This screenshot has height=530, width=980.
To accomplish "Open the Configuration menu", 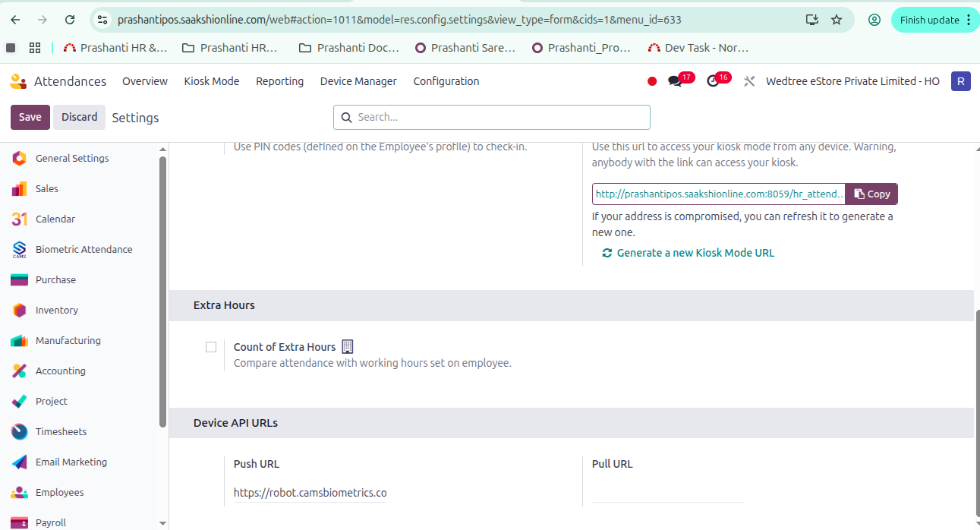I will [x=446, y=81].
